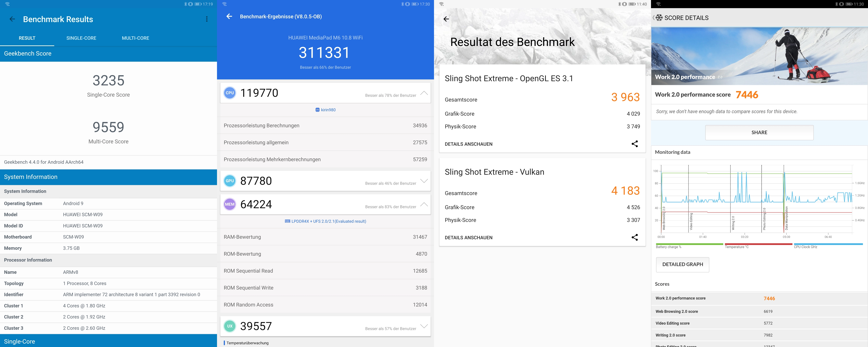Tap OpenGL Grafik-Score 4 029 row

click(542, 114)
